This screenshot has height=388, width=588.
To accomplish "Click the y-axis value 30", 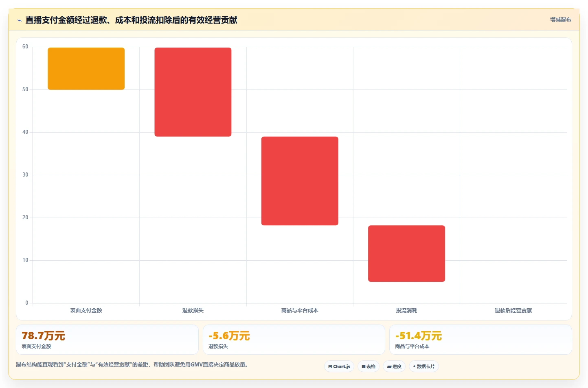I will (25, 175).
